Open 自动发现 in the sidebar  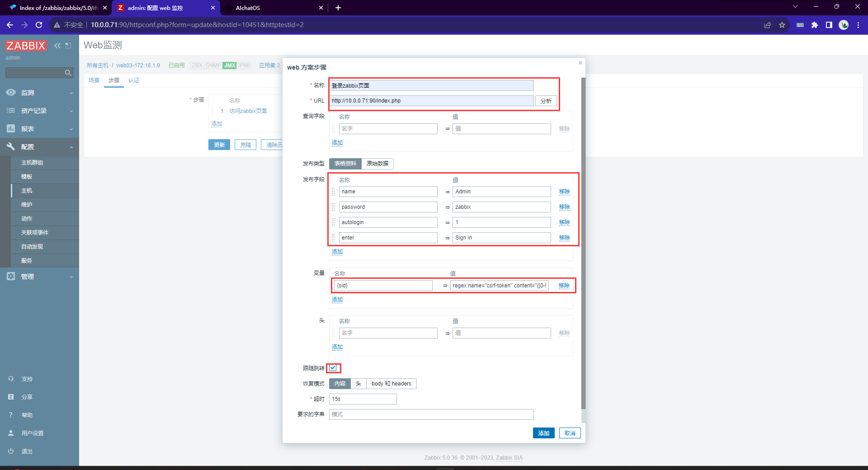(x=32, y=247)
